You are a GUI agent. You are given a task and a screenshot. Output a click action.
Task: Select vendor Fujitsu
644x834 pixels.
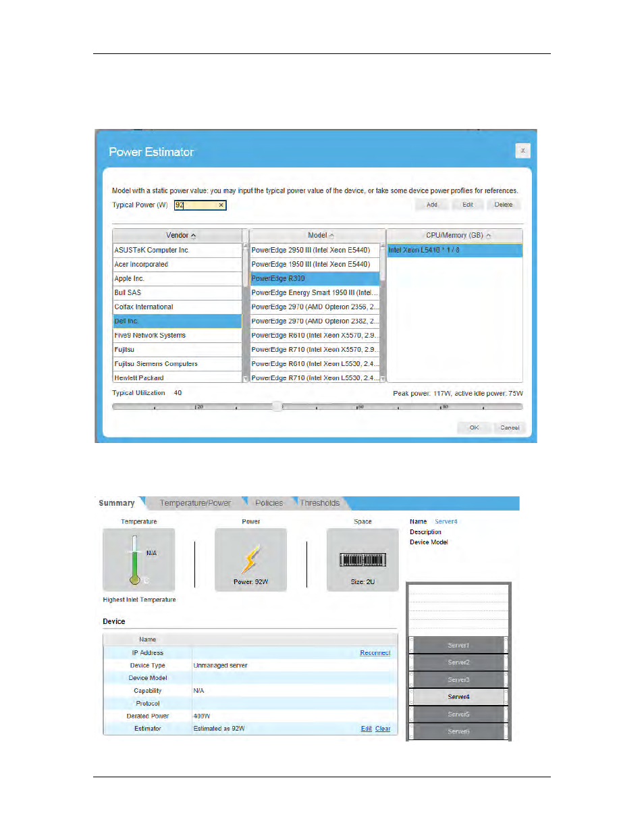177,350
